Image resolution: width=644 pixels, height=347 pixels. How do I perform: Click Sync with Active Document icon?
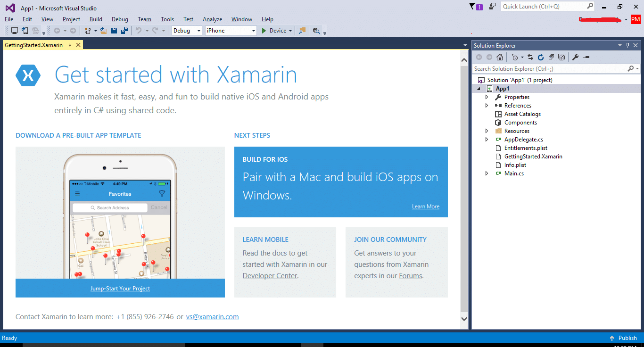(530, 57)
